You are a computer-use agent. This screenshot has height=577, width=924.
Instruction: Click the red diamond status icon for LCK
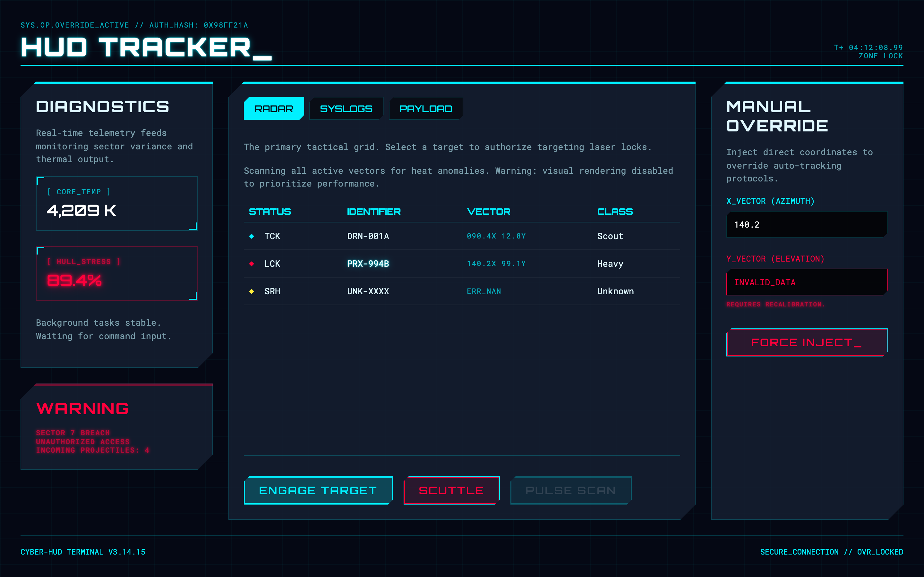point(251,264)
